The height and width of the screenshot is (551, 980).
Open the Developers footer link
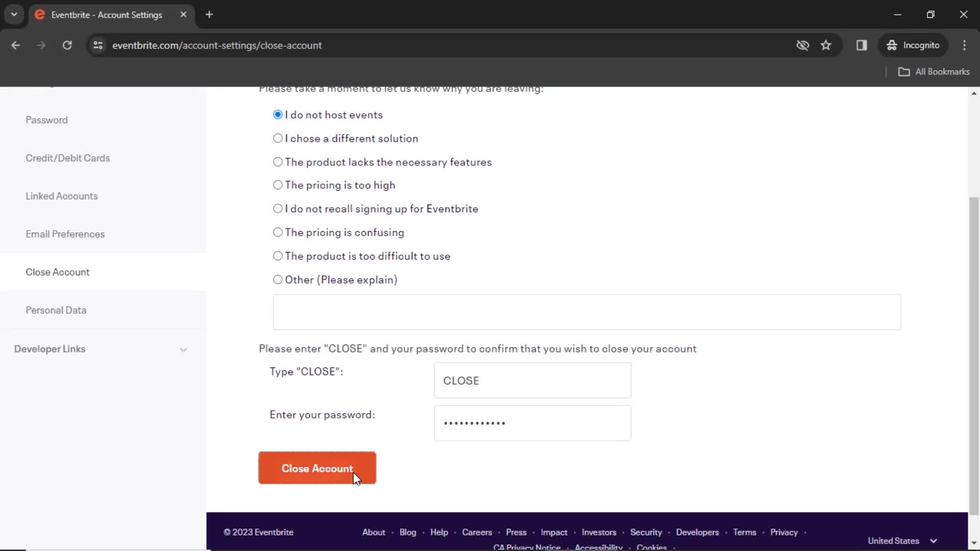(x=697, y=532)
